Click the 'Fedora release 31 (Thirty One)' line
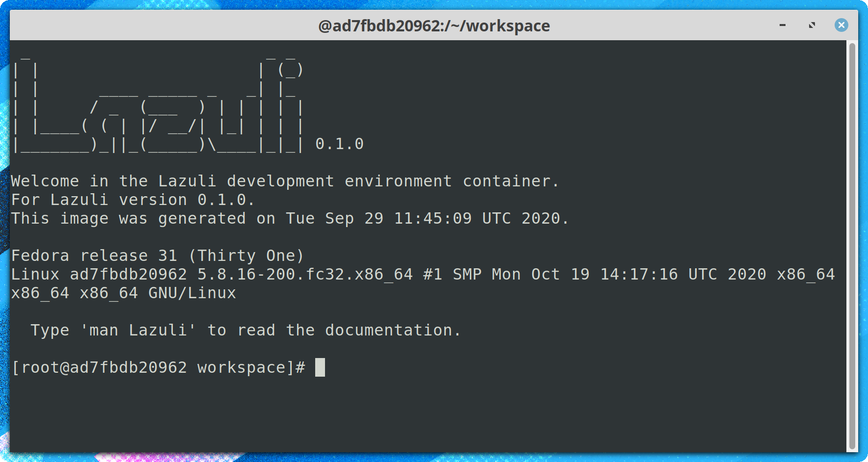Image resolution: width=868 pixels, height=462 pixels. [157, 256]
